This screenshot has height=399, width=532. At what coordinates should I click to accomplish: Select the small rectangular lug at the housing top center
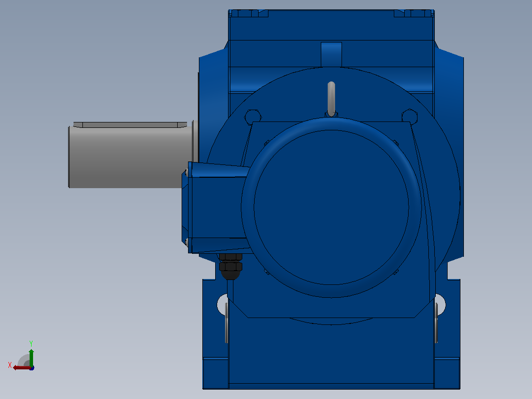[x=331, y=55]
